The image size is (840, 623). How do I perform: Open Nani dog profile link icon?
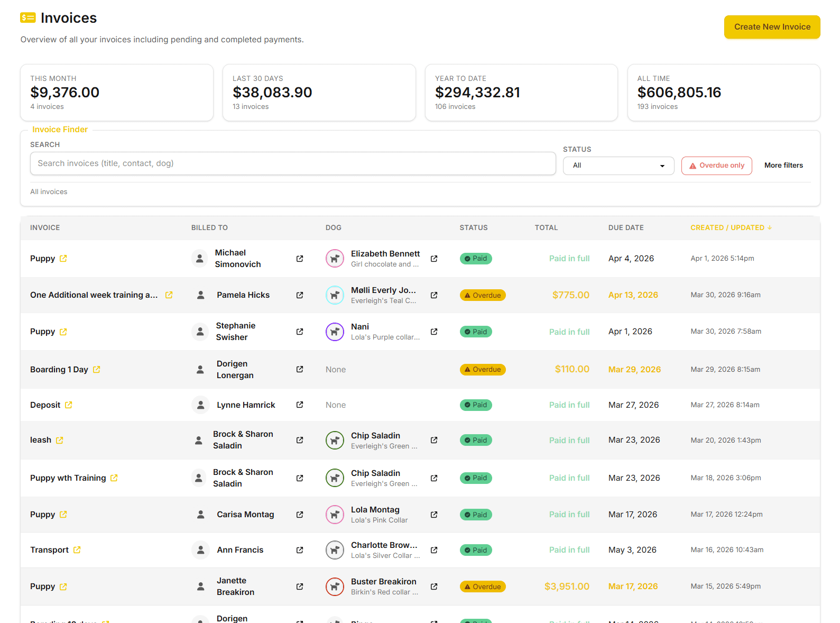(x=434, y=332)
